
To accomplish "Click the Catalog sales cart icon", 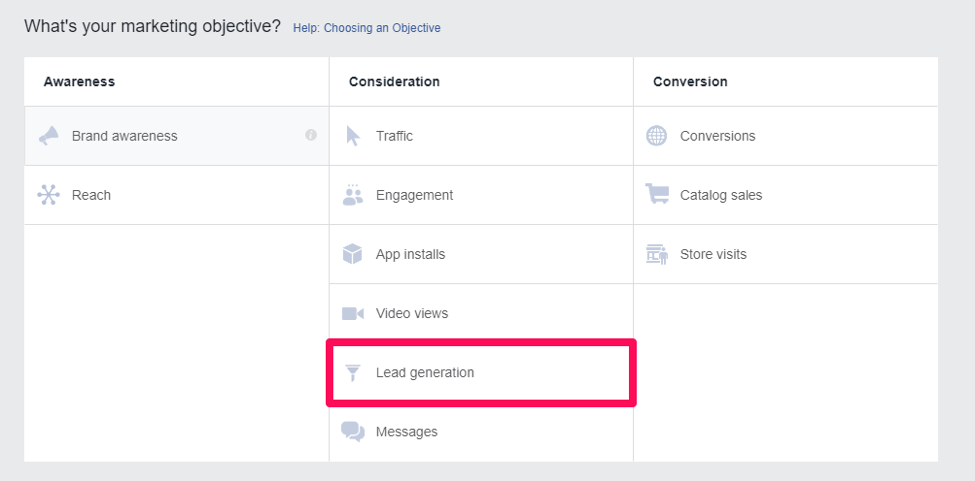I will click(x=657, y=195).
